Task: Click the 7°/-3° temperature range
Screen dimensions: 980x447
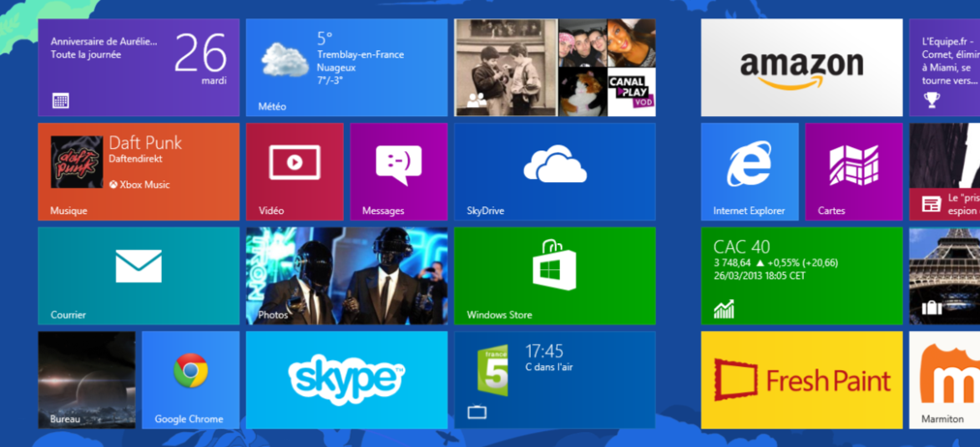Action: click(x=330, y=81)
